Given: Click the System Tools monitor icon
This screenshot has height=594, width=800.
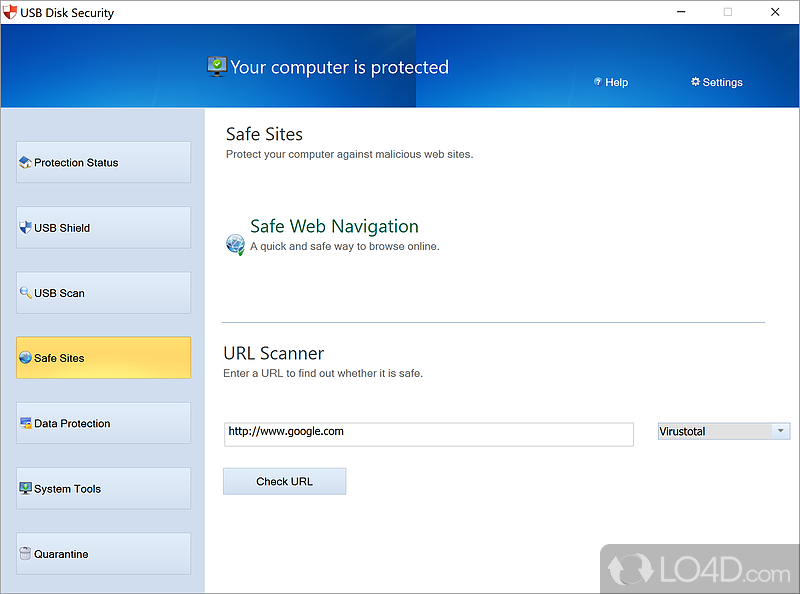Looking at the screenshot, I should click(x=25, y=489).
